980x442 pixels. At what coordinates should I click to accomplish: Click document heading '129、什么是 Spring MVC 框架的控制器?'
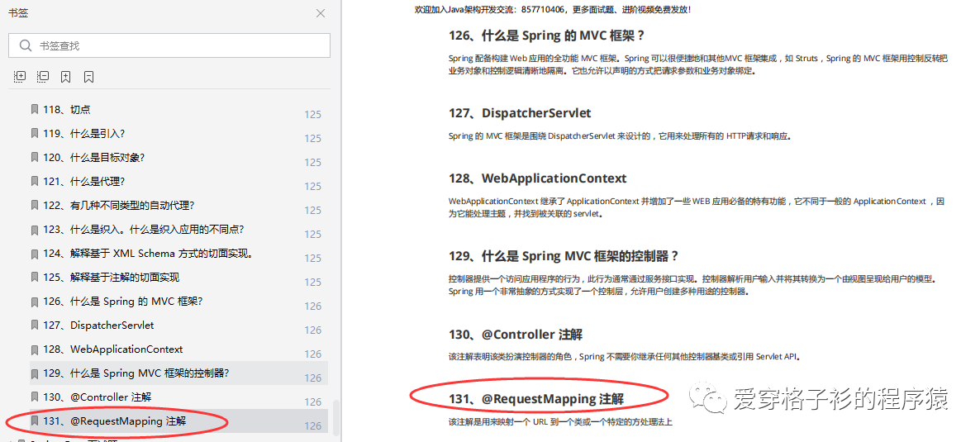point(563,256)
